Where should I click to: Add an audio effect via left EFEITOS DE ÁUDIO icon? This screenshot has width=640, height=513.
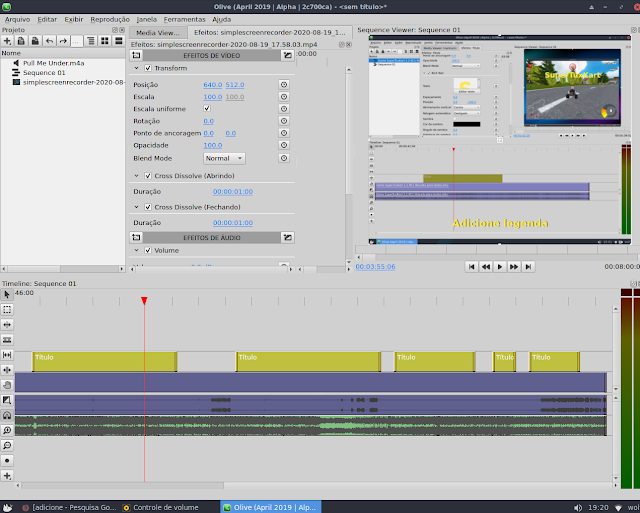(136, 237)
